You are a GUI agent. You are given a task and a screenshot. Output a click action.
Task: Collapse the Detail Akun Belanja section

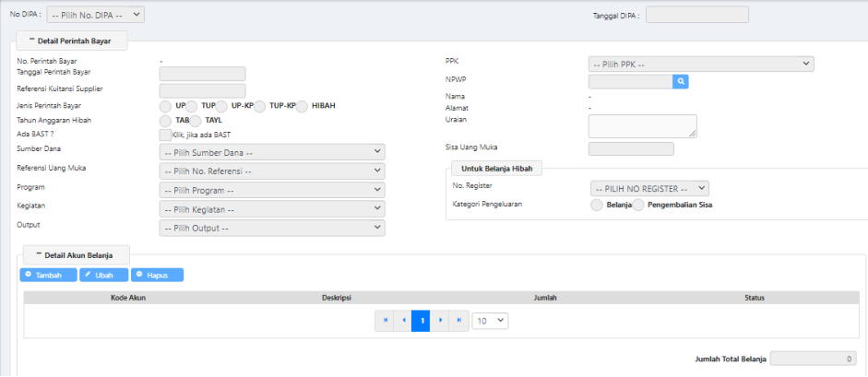point(38,253)
